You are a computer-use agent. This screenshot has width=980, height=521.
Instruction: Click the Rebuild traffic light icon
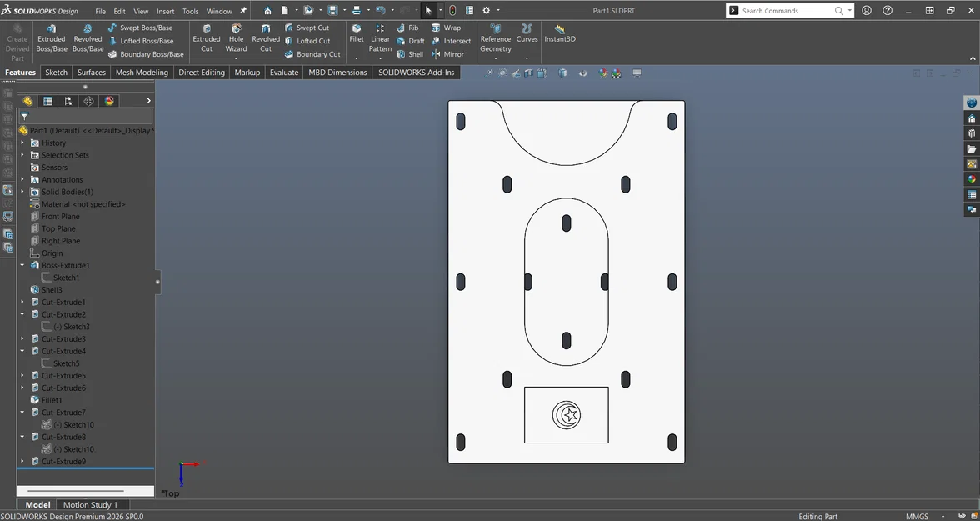(452, 11)
